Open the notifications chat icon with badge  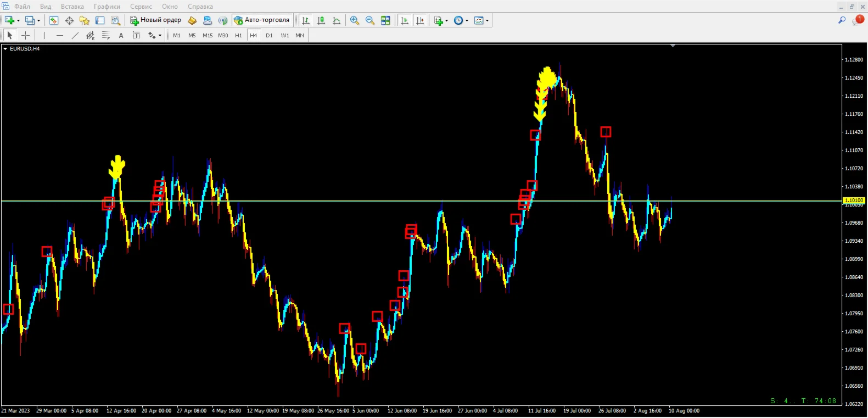(858, 20)
